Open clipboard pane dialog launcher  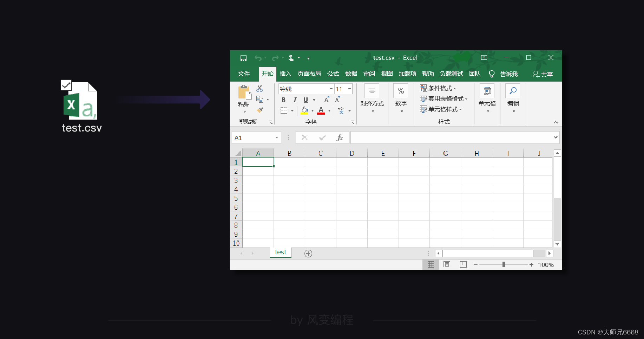point(270,122)
